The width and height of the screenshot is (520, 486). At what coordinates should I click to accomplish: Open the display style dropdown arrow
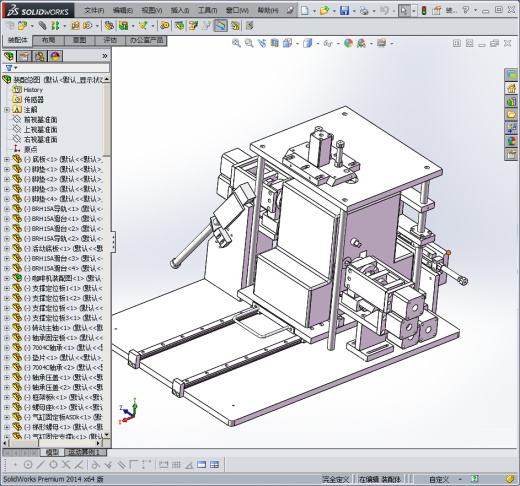pos(318,44)
